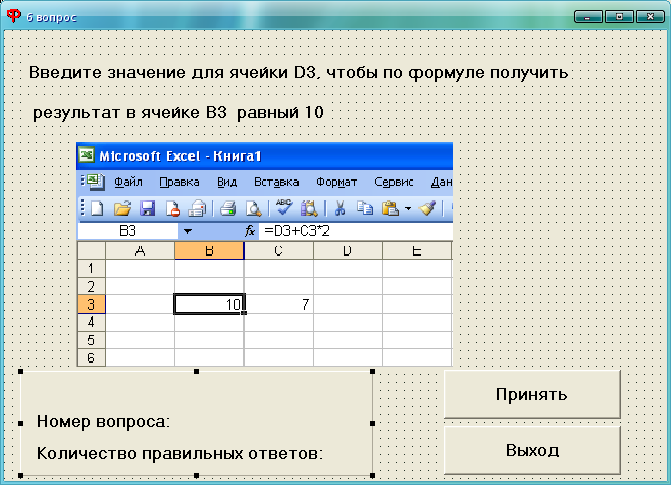Click the Select All corner box of grid
Image resolution: width=671 pixels, height=485 pixels.
coord(91,251)
